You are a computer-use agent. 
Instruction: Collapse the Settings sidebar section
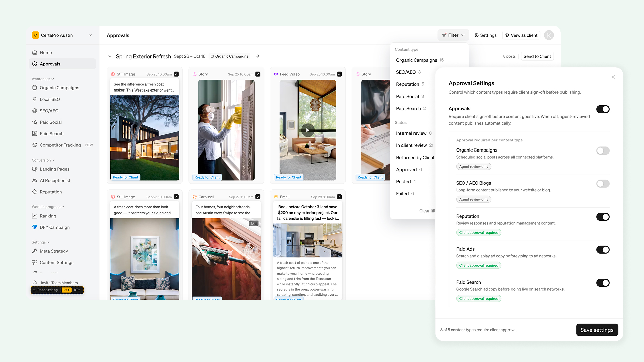click(x=41, y=242)
